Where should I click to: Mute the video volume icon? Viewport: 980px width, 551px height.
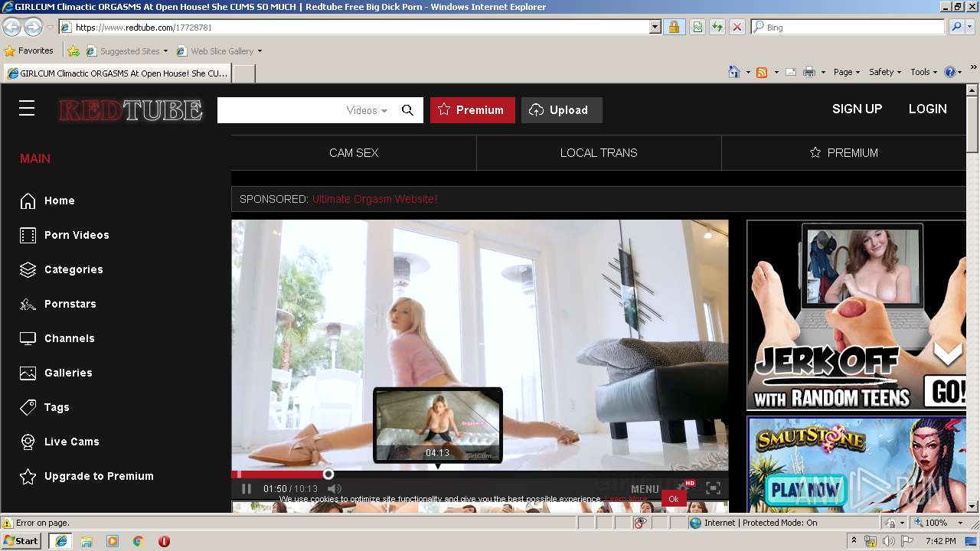click(334, 488)
